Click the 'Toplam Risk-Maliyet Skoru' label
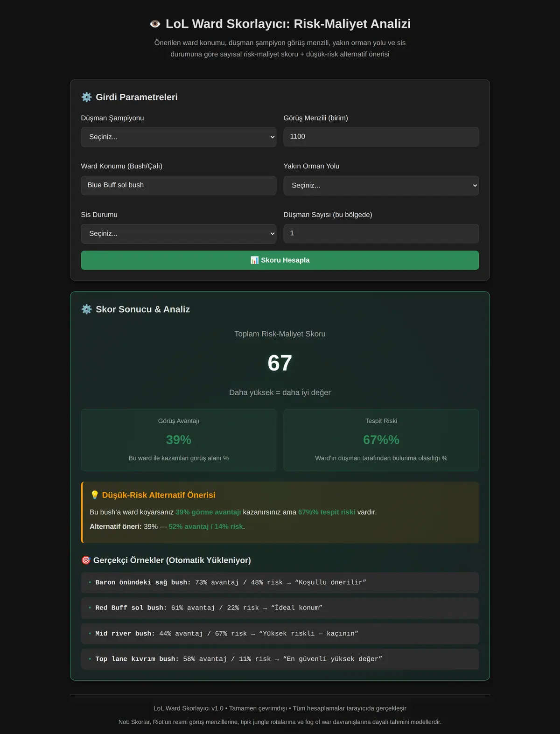The image size is (560, 734). (280, 334)
